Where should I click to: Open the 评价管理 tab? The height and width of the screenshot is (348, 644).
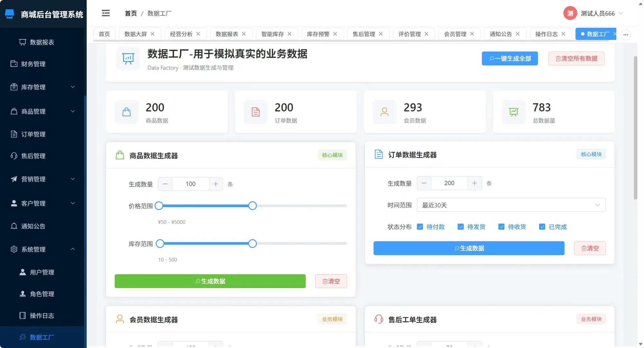[x=410, y=34]
